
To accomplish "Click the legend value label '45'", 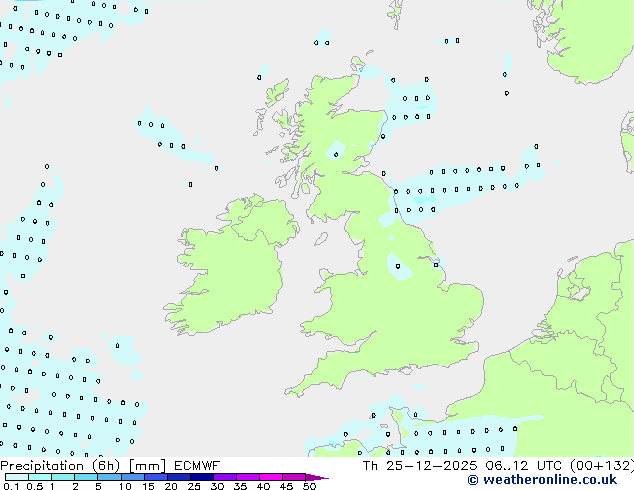I will point(286,486).
